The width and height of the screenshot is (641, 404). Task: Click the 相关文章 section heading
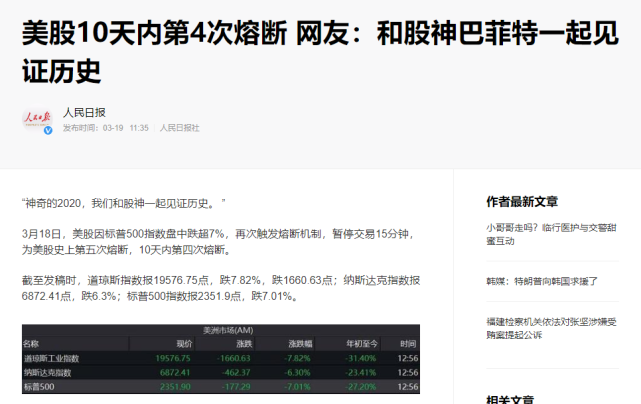510,400
